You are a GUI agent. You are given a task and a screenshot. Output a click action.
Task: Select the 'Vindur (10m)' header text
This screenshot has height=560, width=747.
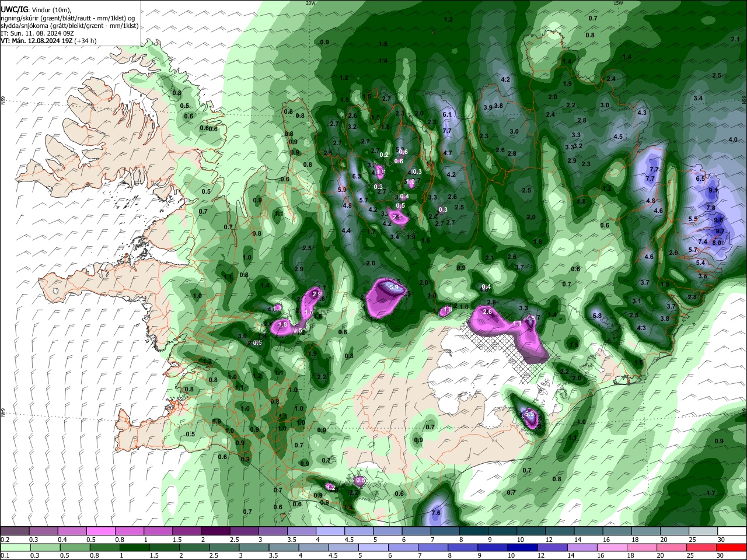click(x=50, y=10)
